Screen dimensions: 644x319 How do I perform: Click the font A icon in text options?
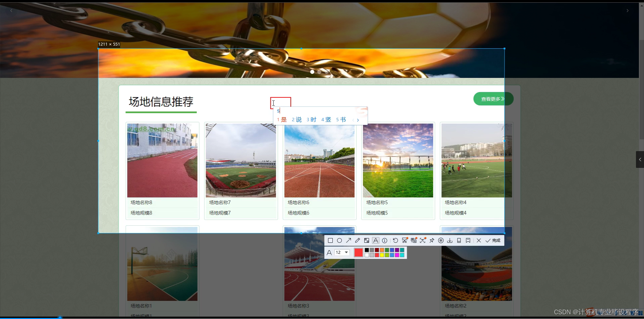pos(329,253)
